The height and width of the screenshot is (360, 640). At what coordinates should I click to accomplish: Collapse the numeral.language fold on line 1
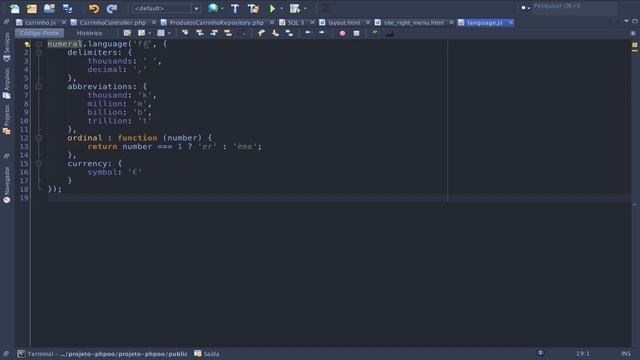click(39, 44)
